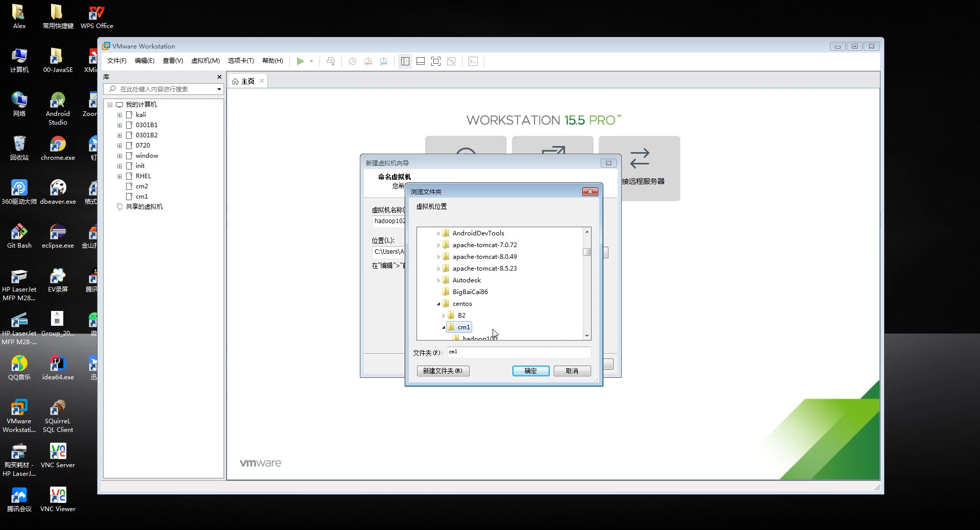Click the full screen mode icon
The image size is (980, 530).
pyautogui.click(x=436, y=61)
